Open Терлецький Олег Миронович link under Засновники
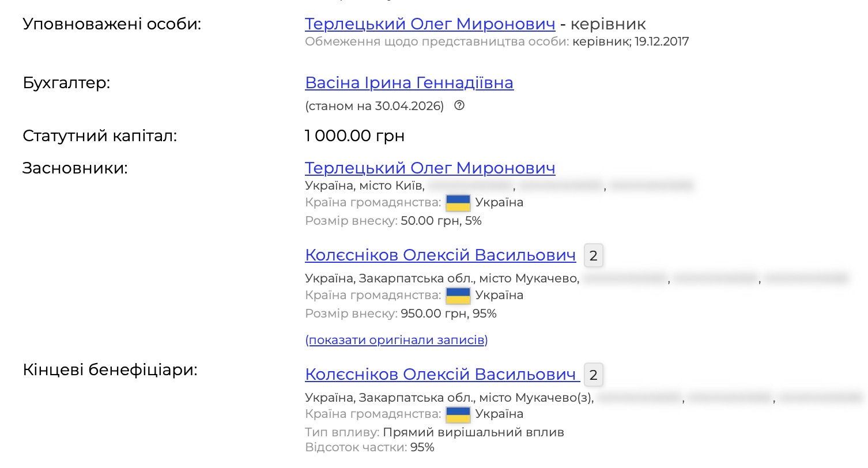 [430, 168]
